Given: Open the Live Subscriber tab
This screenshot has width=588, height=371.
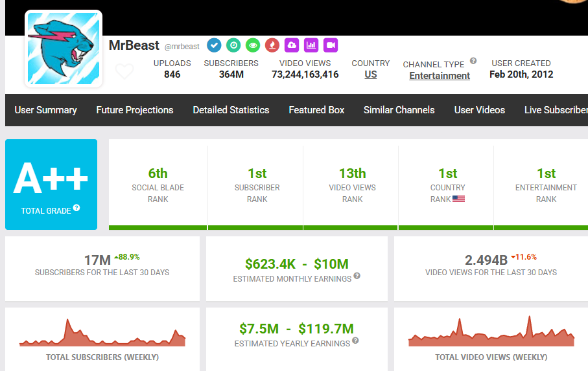Looking at the screenshot, I should [556, 110].
